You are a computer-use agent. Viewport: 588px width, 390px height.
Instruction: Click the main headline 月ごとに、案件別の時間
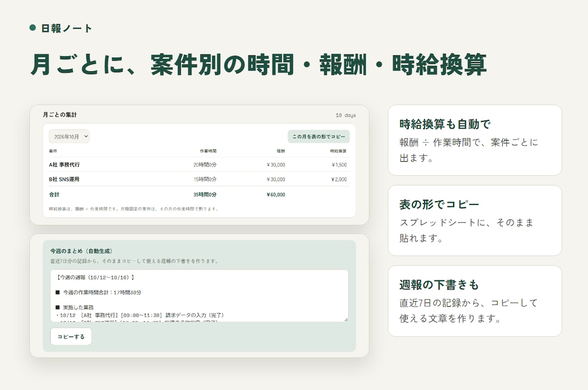click(x=258, y=64)
